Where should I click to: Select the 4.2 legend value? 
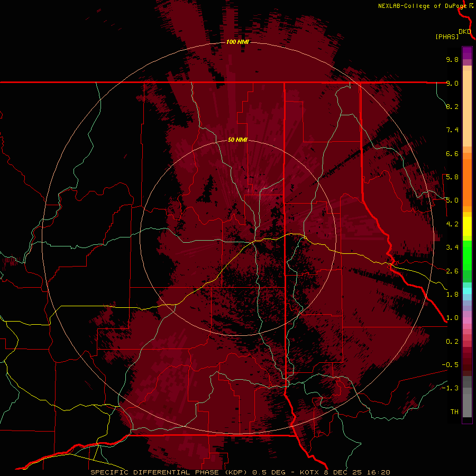(x=452, y=224)
